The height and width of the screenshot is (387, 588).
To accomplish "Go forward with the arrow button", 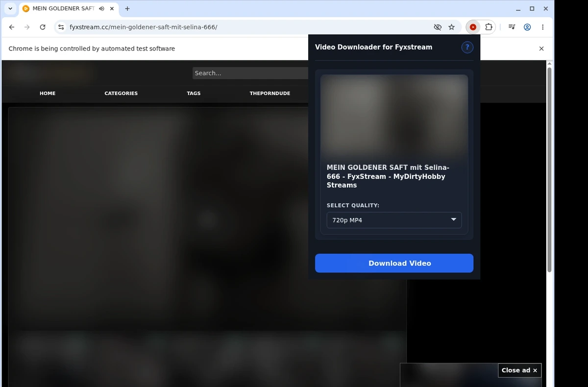I will coord(27,27).
